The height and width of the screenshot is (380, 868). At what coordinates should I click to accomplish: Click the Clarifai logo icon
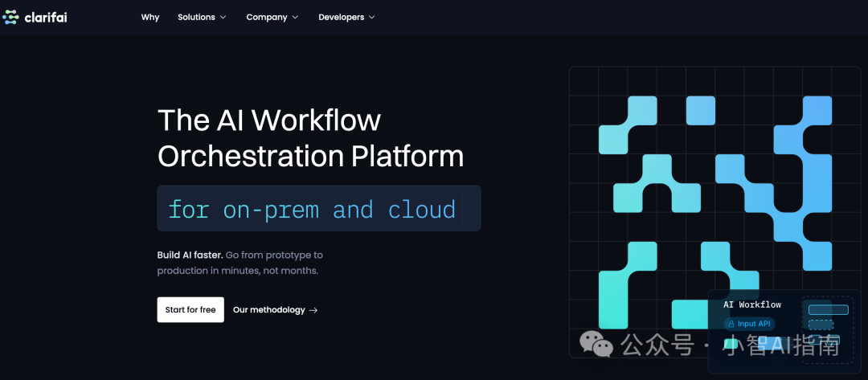[x=10, y=17]
